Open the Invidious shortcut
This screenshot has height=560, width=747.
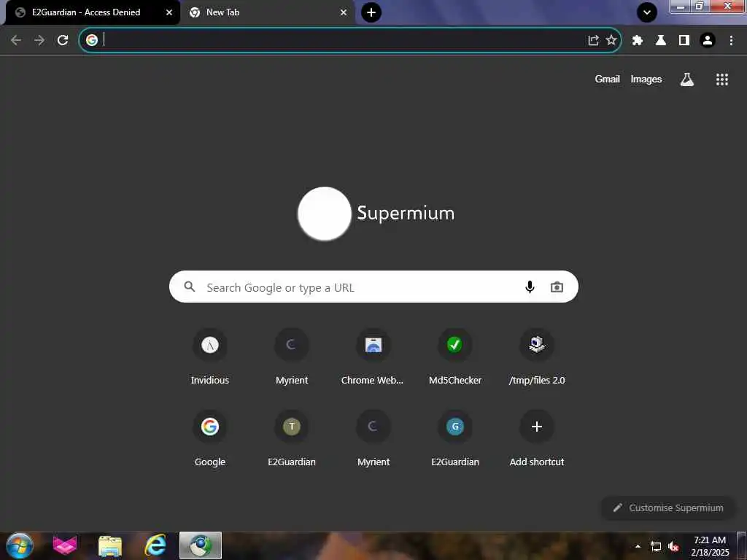click(210, 357)
